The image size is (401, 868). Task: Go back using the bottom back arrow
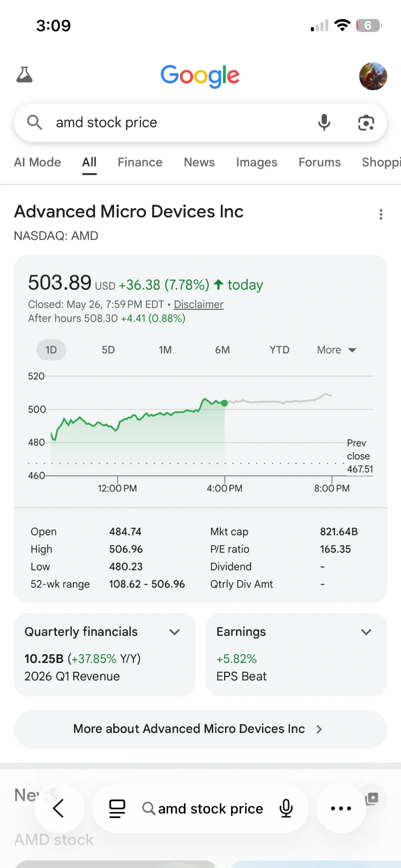pos(59,808)
